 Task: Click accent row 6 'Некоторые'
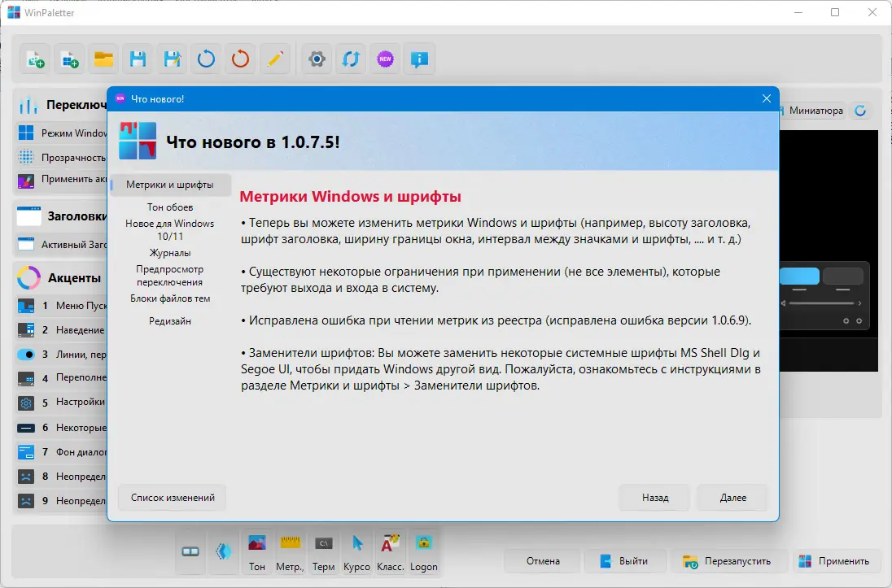pos(61,428)
